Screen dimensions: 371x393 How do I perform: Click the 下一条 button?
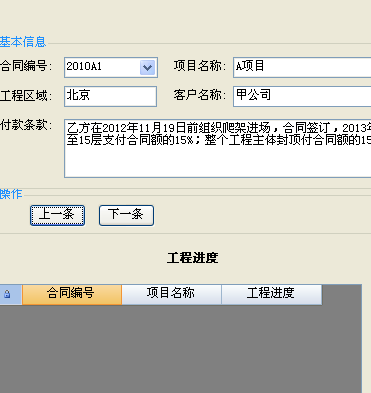pos(126,215)
